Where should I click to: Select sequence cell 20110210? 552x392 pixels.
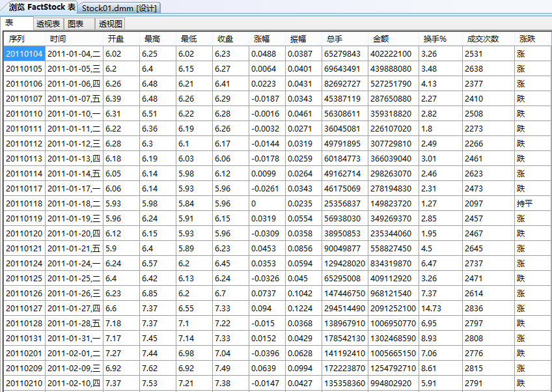point(24,383)
